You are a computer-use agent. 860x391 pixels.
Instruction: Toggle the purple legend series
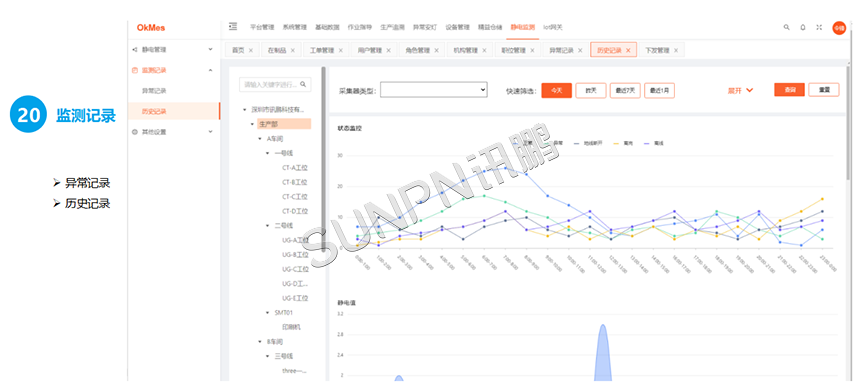654,143
